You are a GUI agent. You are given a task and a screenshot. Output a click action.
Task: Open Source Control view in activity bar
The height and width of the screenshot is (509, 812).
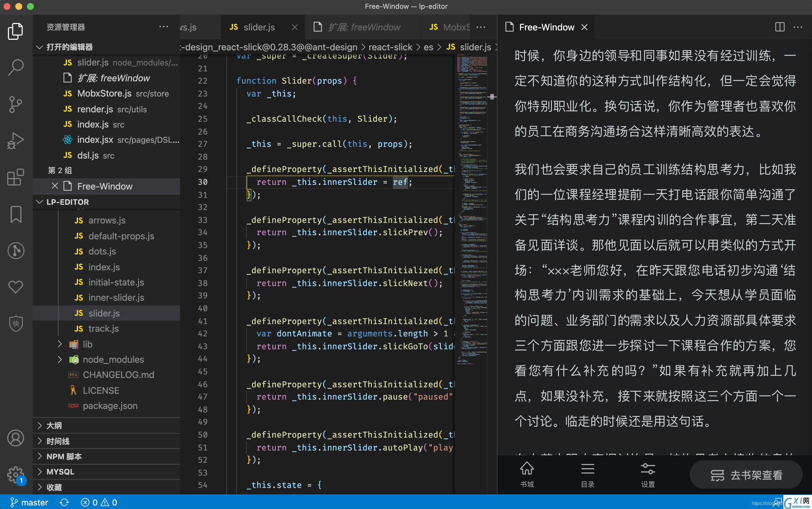pyautogui.click(x=15, y=104)
